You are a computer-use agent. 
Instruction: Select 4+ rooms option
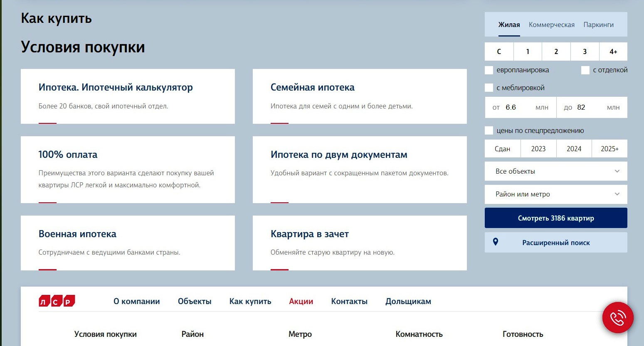tap(613, 52)
